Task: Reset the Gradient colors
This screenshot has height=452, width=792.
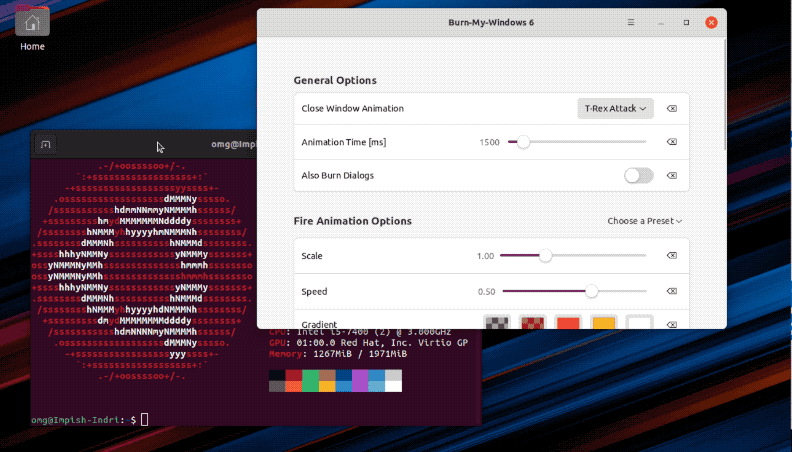Action: pyautogui.click(x=672, y=324)
